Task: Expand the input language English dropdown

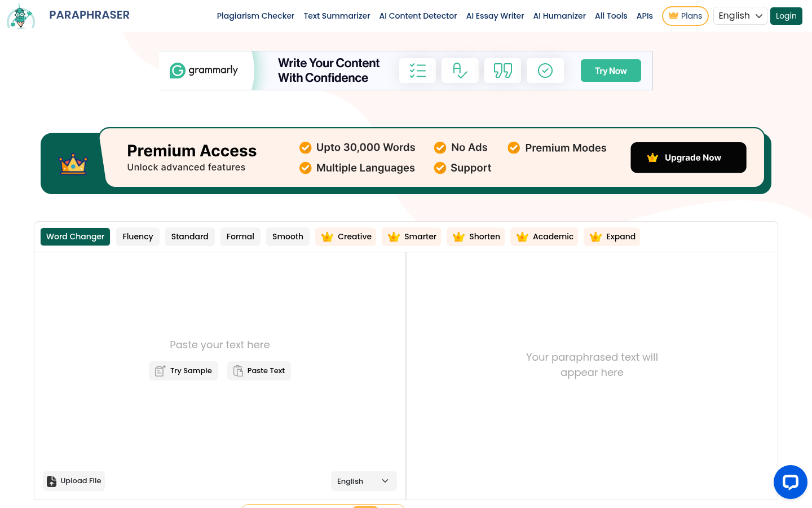Action: [364, 481]
